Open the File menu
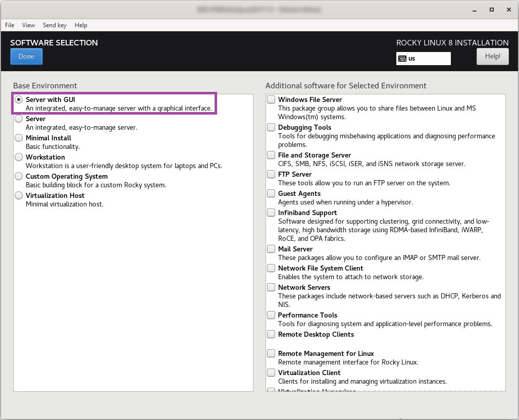The height and width of the screenshot is (420, 519). 10,25
